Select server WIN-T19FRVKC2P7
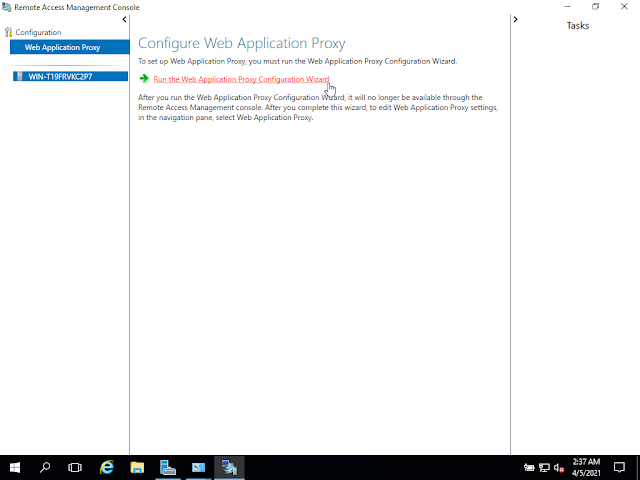Image resolution: width=640 pixels, height=480 pixels. pos(70,76)
